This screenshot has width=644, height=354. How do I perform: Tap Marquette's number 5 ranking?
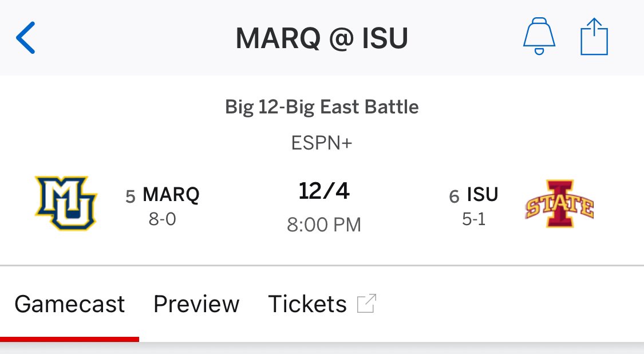pyautogui.click(x=131, y=196)
